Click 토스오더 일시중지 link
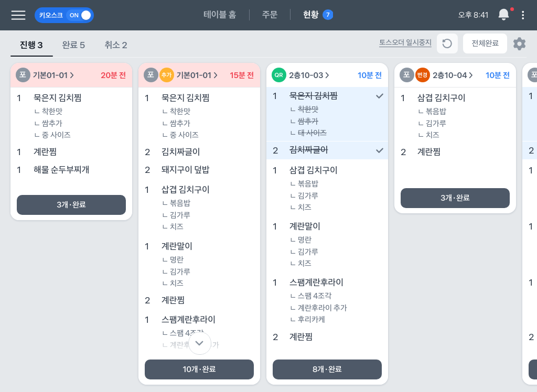 pyautogui.click(x=405, y=43)
